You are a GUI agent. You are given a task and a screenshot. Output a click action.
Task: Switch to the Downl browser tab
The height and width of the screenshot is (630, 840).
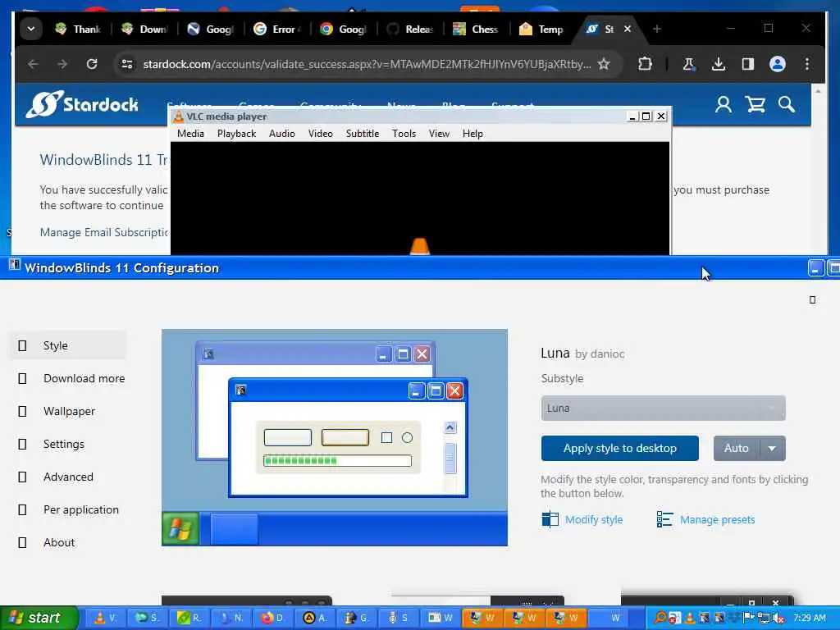pos(144,29)
